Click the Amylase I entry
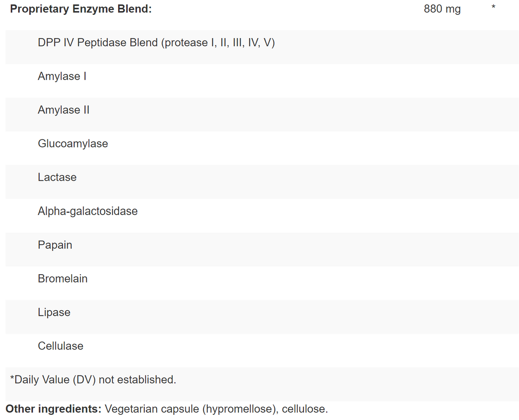The height and width of the screenshot is (420, 519). 62,77
